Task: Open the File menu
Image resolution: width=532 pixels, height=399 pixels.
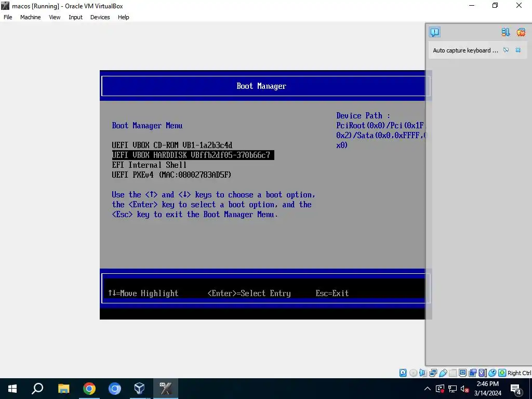Action: click(8, 17)
